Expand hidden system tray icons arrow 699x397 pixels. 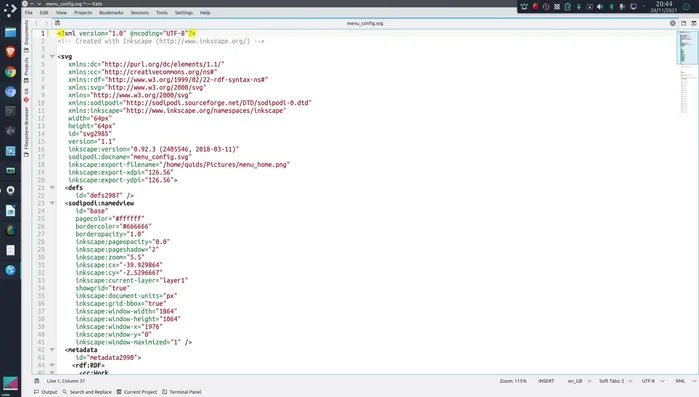[644, 7]
